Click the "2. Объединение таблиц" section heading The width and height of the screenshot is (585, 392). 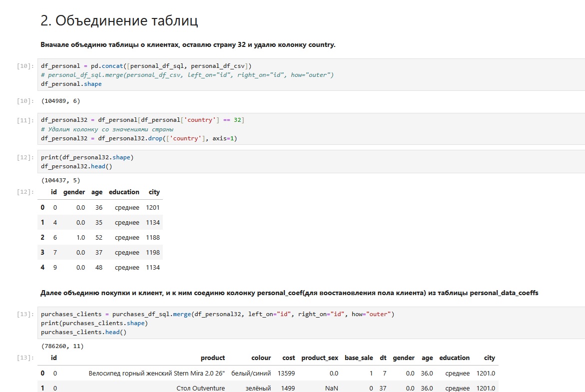click(x=119, y=21)
